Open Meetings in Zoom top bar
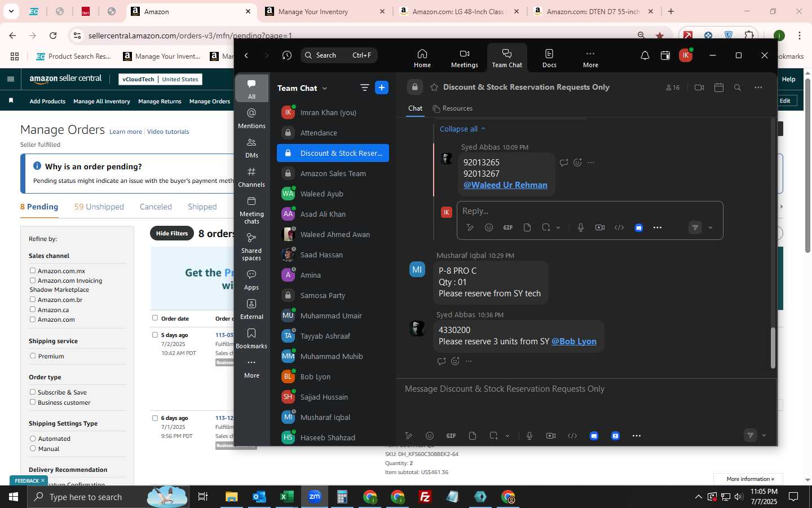Viewport: 812px width, 508px height. pyautogui.click(x=464, y=58)
